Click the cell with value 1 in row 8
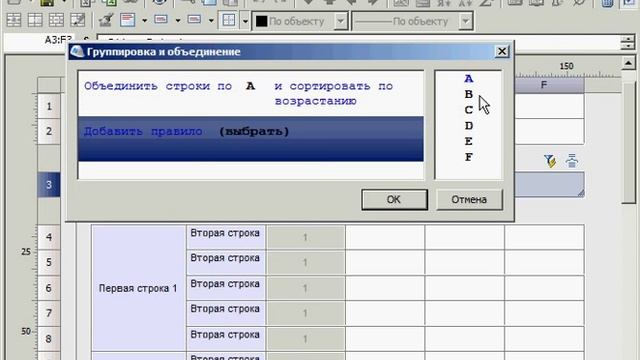This screenshot has width=640, height=360. pyautogui.click(x=305, y=339)
